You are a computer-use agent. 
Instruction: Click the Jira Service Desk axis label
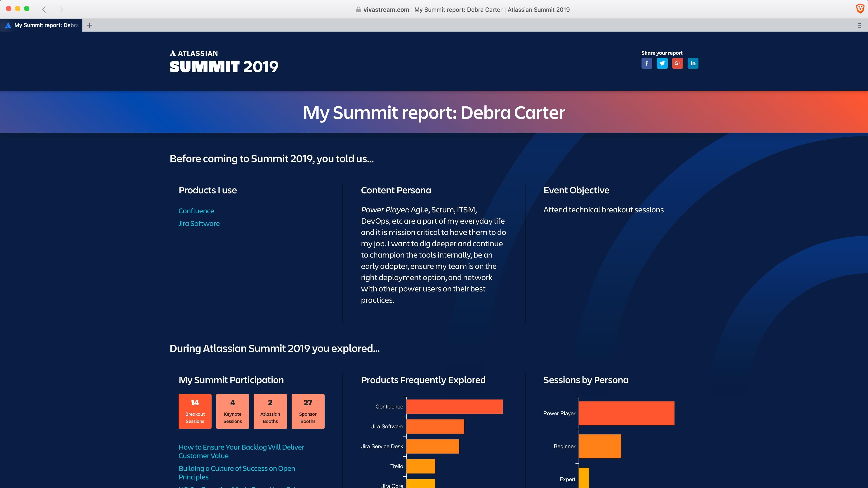(x=382, y=446)
